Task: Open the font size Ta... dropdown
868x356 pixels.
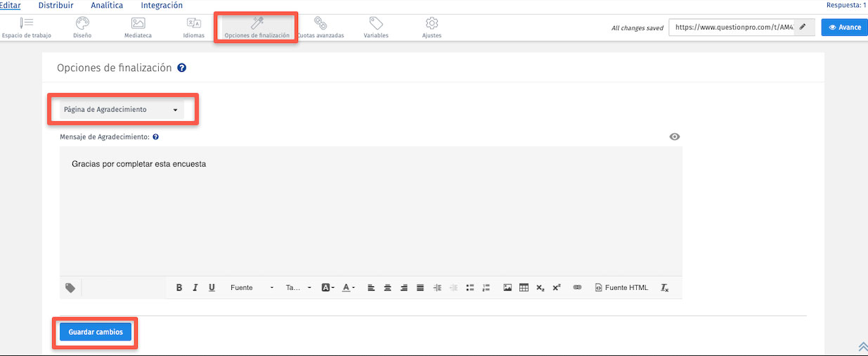Action: pos(299,288)
